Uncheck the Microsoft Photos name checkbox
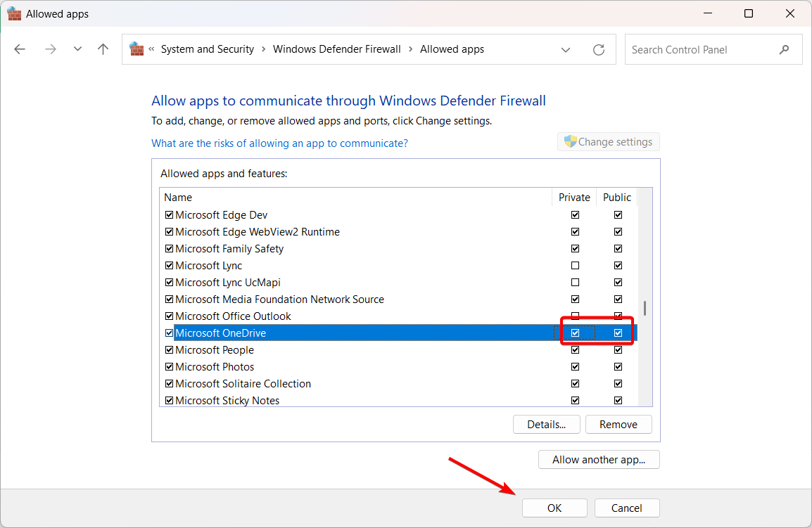 pos(169,367)
